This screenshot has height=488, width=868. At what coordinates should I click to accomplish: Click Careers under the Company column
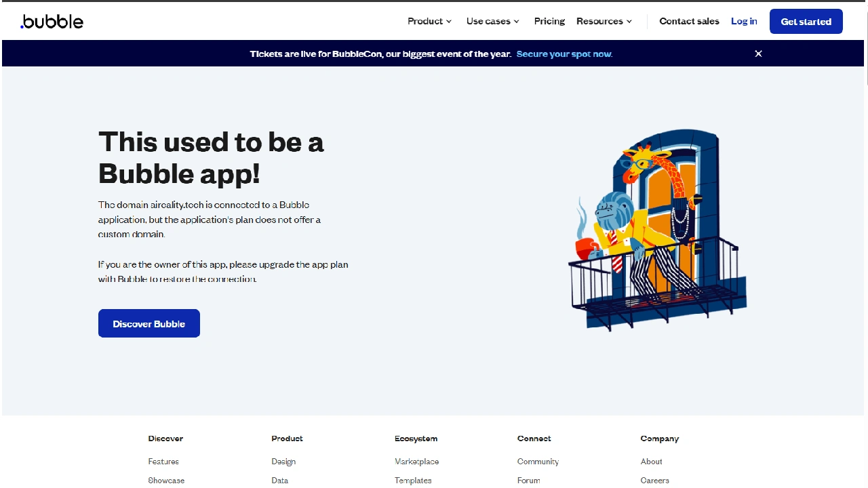654,480
